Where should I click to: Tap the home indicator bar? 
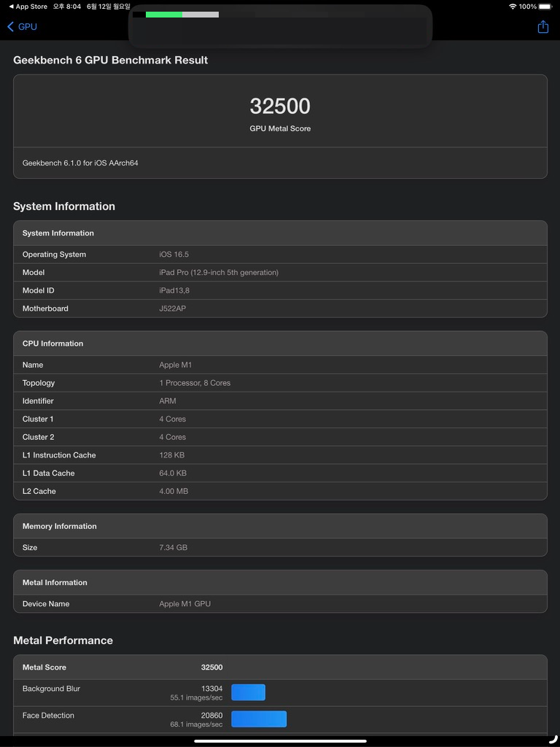pos(280,741)
